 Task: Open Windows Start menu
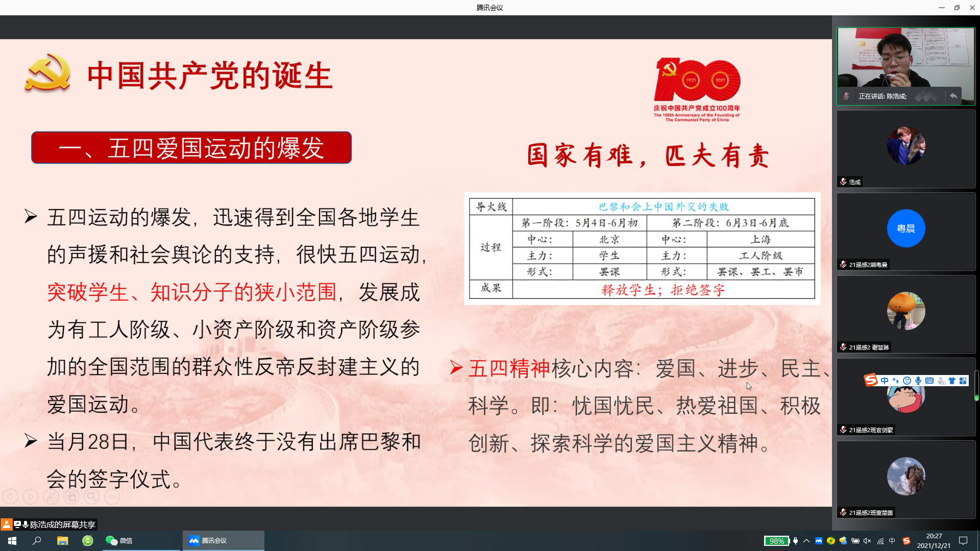(12, 541)
